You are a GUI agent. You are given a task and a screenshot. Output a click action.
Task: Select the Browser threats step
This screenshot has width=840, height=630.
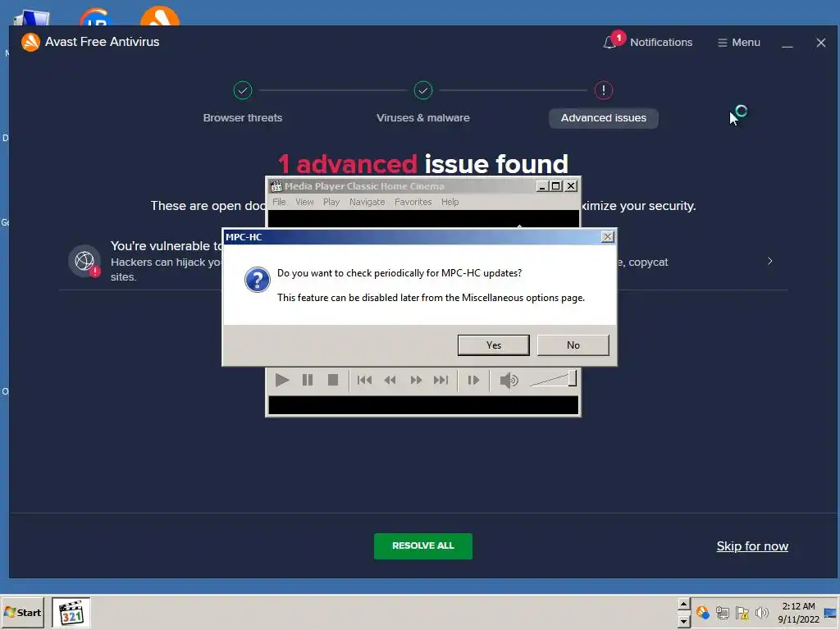coord(243,118)
